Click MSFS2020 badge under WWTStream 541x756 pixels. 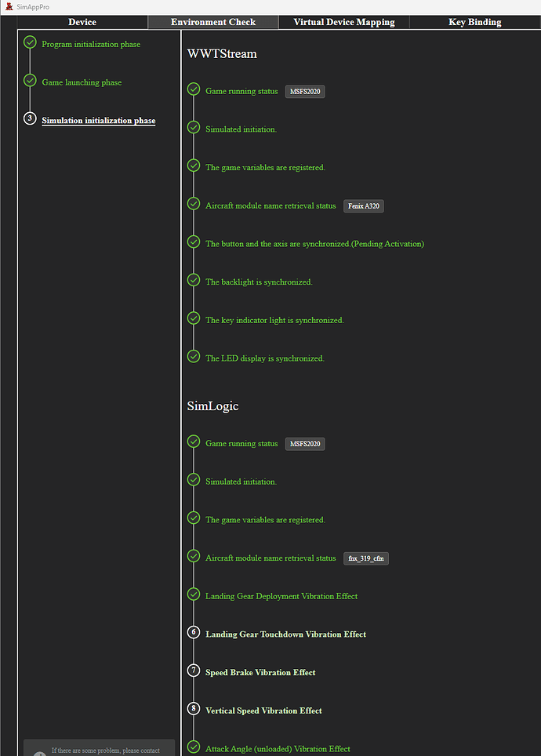pyautogui.click(x=305, y=92)
